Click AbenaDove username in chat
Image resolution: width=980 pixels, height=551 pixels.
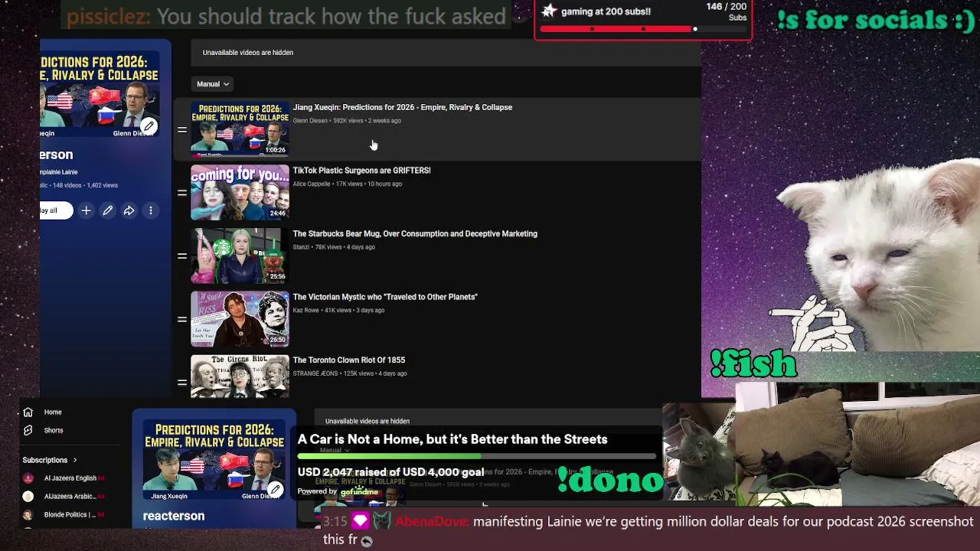432,522
